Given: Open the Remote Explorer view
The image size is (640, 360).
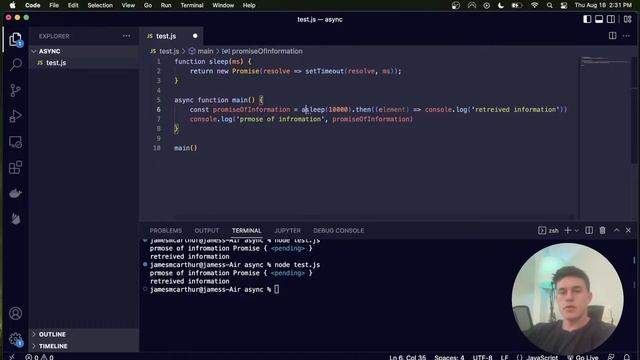Looking at the screenshot, I should (x=16, y=142).
